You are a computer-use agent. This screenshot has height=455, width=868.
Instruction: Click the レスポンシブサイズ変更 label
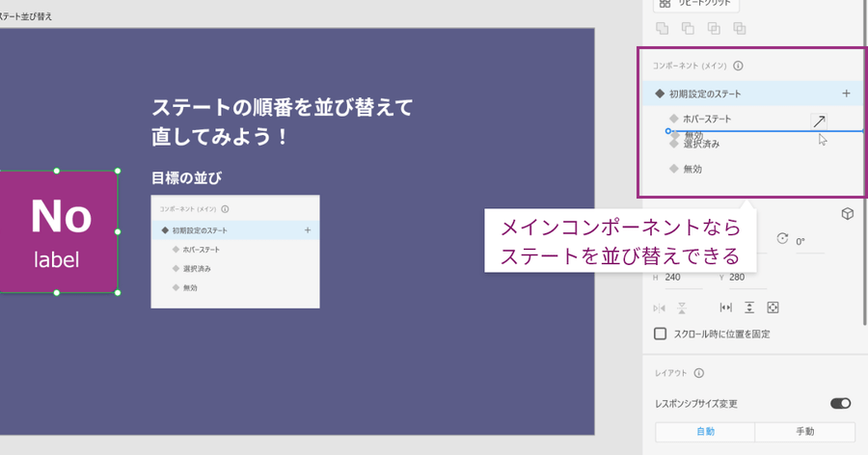(695, 404)
